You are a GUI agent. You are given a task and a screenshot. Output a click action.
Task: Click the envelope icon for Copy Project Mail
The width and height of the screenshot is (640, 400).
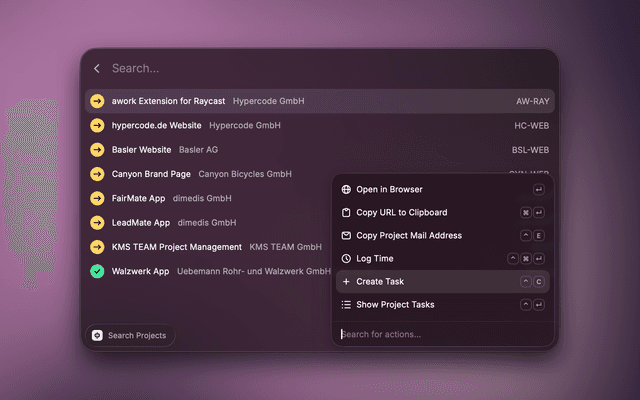click(x=346, y=236)
